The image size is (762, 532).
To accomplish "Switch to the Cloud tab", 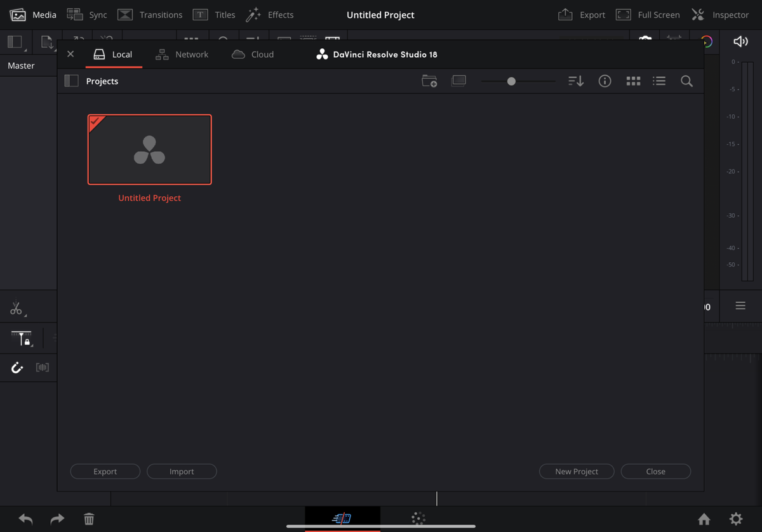I will (x=252, y=54).
